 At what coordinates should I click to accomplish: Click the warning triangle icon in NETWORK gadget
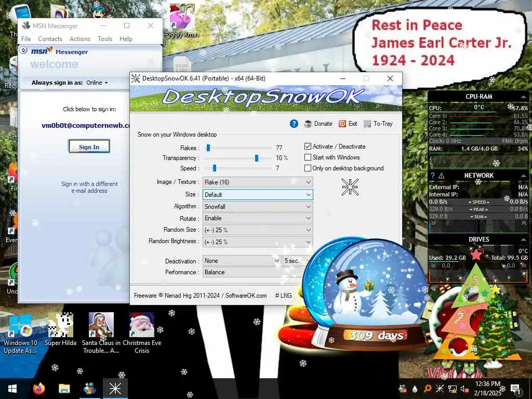pyautogui.click(x=442, y=176)
